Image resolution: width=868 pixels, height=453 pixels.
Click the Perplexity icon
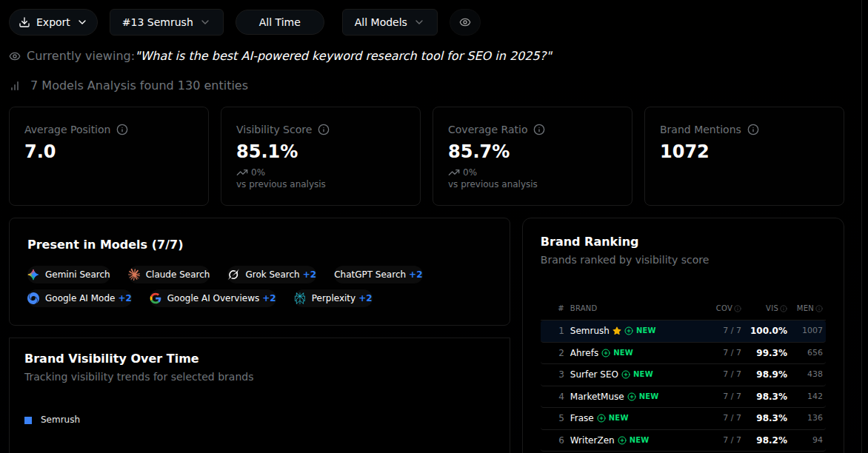(x=299, y=298)
